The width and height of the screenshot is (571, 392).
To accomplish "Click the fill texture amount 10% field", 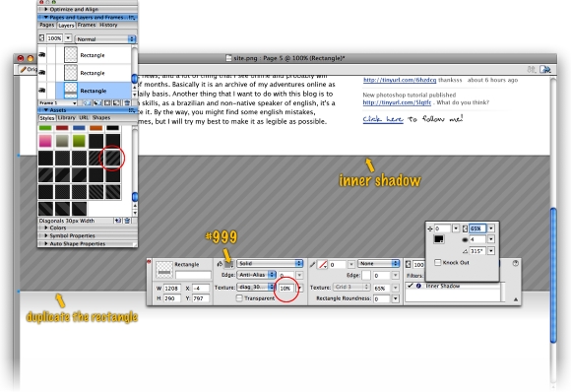I will (287, 288).
